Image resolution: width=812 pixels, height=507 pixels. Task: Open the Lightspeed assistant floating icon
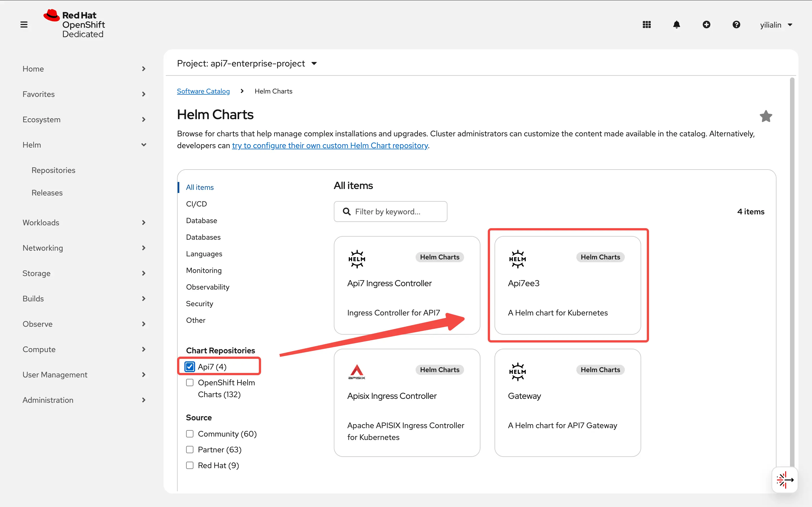tap(784, 480)
